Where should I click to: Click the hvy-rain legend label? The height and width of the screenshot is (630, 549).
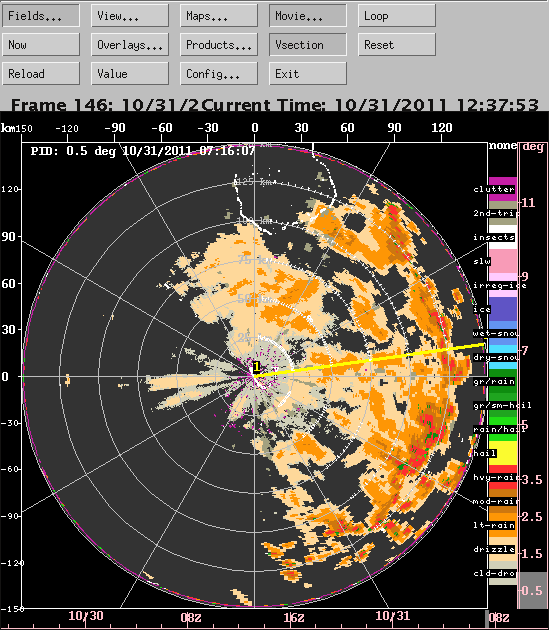tap(496, 477)
